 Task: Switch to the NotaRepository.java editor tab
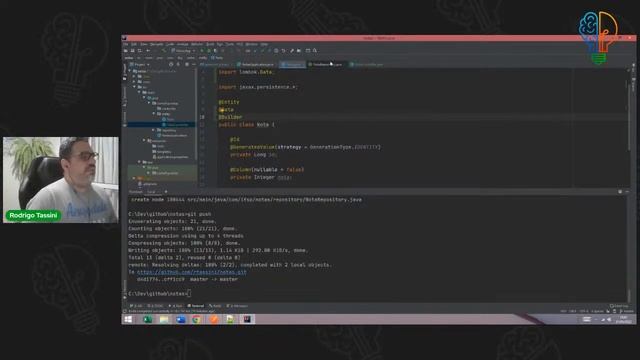(x=326, y=64)
